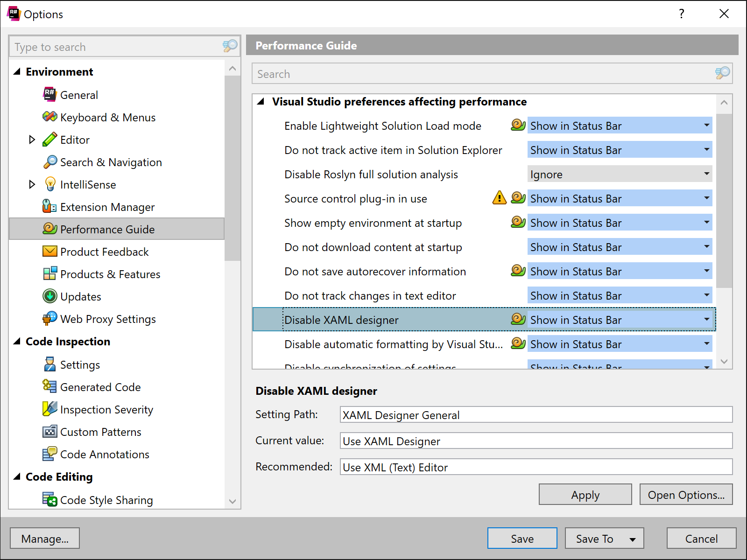The height and width of the screenshot is (560, 747).
Task: Collapse the Code Editing section
Action: (x=17, y=476)
